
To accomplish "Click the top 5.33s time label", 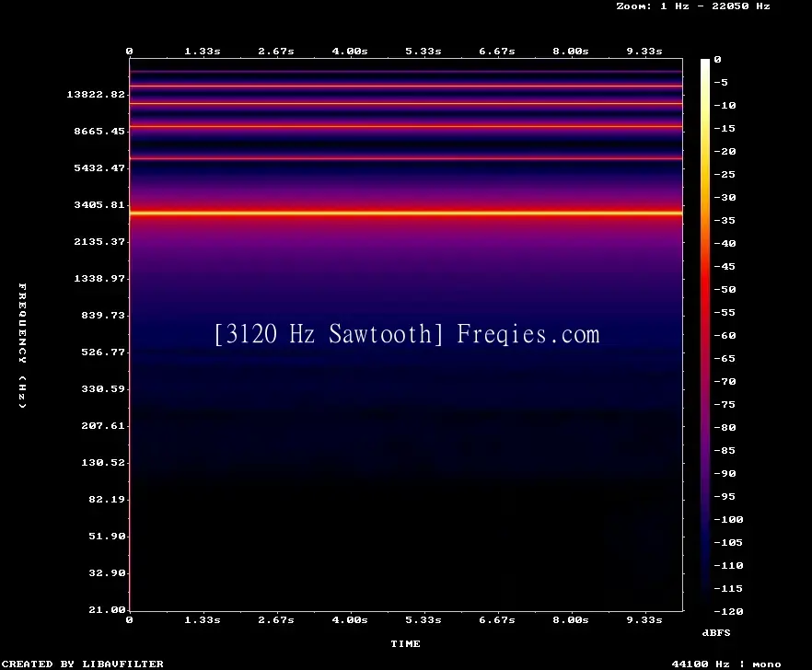I will (x=423, y=51).
